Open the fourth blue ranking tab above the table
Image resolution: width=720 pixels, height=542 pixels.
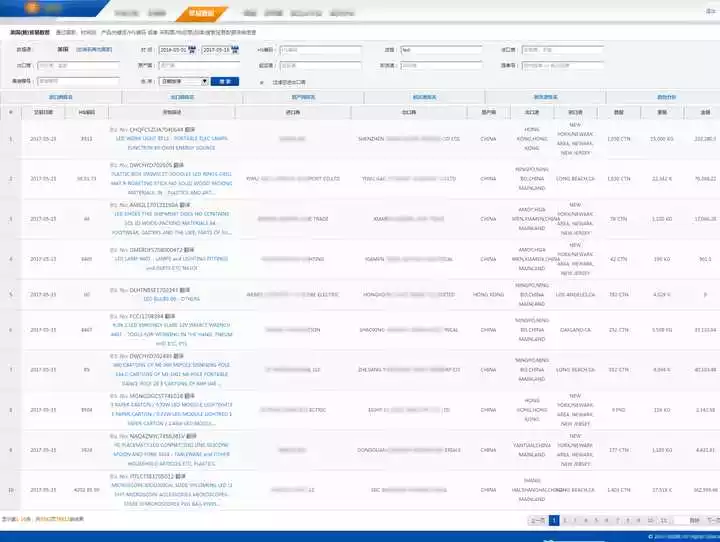pos(425,97)
